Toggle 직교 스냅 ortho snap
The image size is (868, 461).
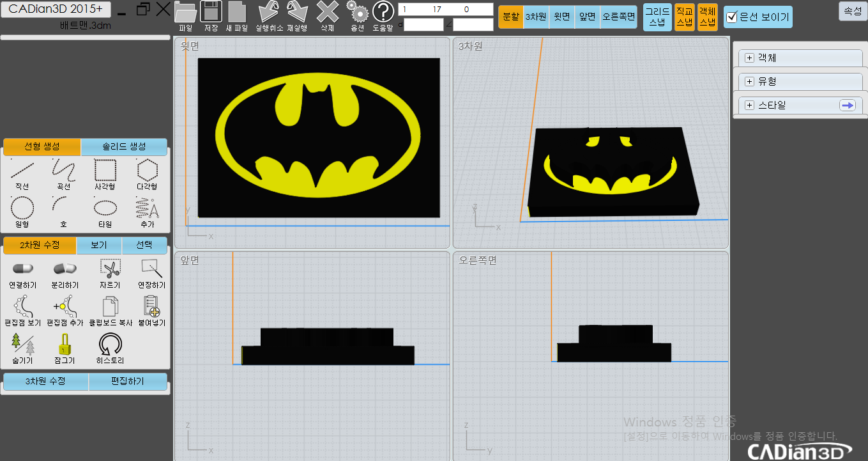(x=685, y=17)
